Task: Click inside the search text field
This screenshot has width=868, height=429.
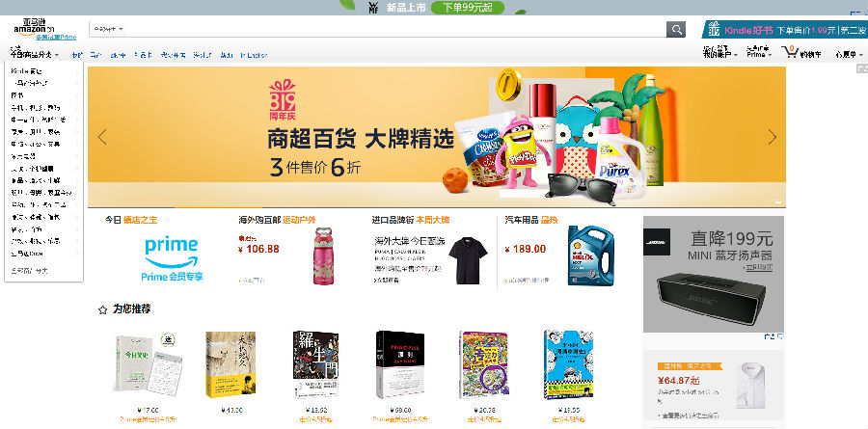Action: pos(395,29)
